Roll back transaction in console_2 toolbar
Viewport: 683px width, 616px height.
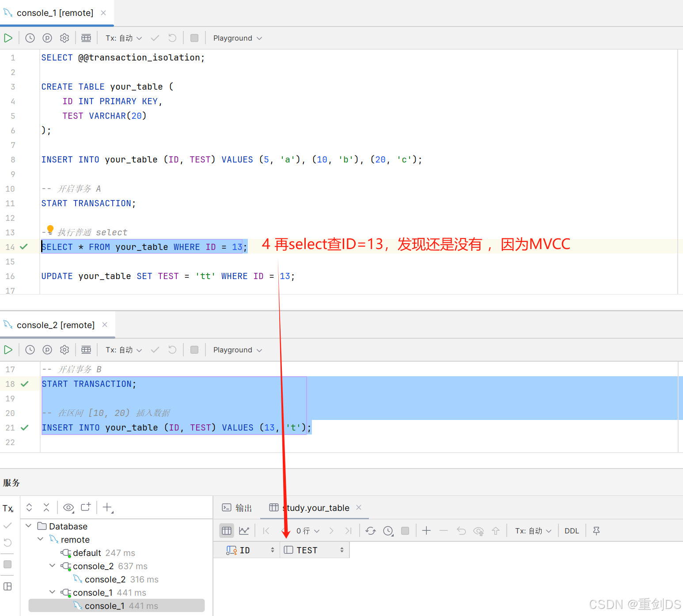click(x=172, y=350)
